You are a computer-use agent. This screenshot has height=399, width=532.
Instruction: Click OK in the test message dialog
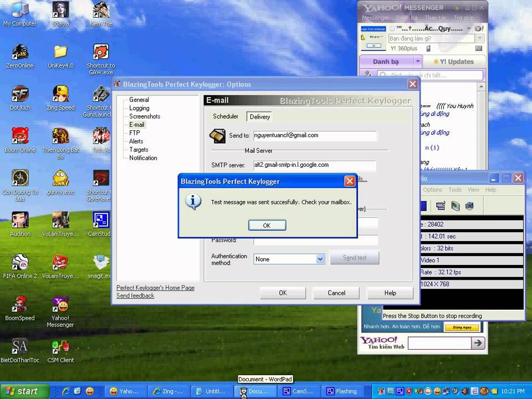(x=267, y=225)
